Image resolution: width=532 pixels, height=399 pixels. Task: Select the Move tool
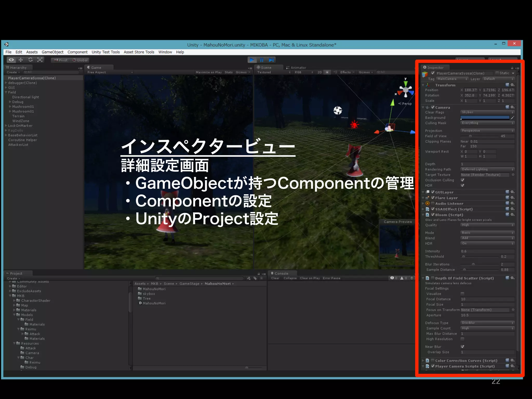pyautogui.click(x=21, y=60)
